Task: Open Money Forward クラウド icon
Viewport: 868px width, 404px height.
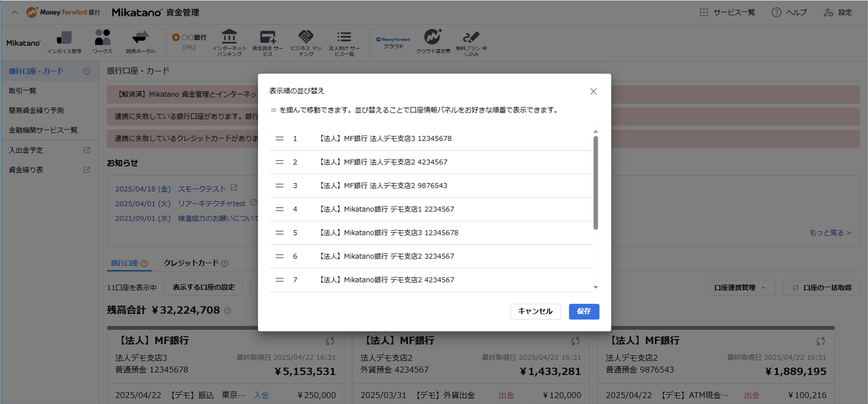Action: point(393,43)
